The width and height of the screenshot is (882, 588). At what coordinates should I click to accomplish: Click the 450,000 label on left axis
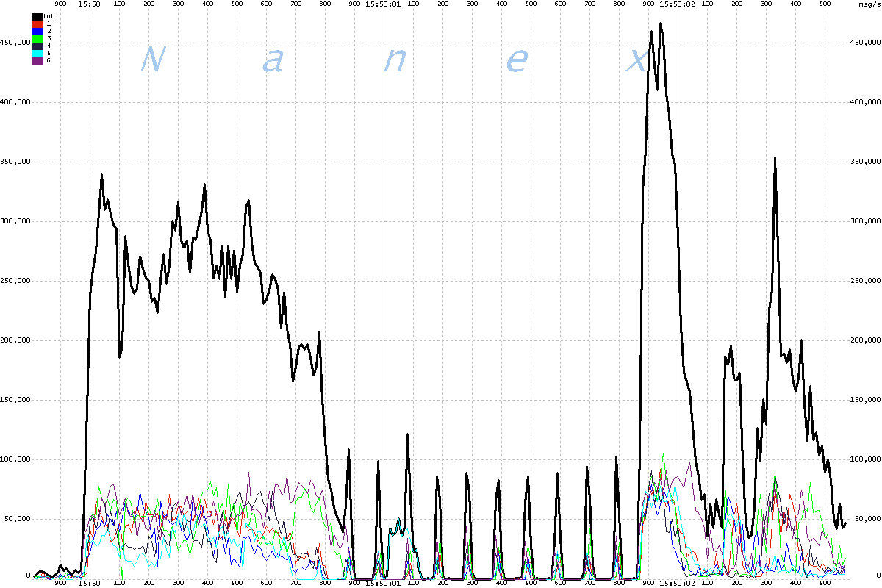tap(16, 43)
